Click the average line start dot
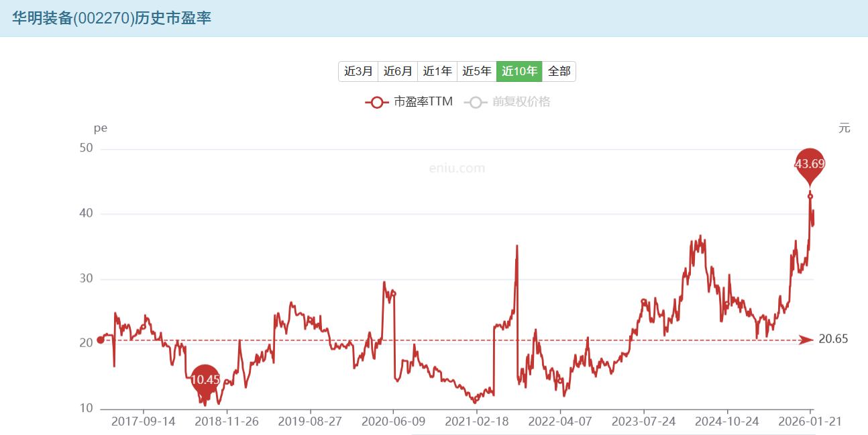 pos(101,340)
